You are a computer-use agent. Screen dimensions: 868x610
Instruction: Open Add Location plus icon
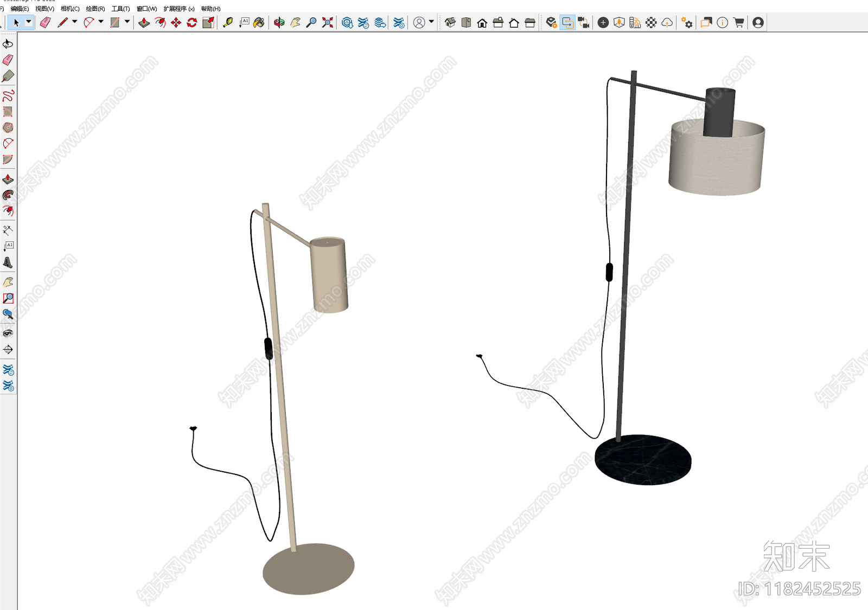603,22
